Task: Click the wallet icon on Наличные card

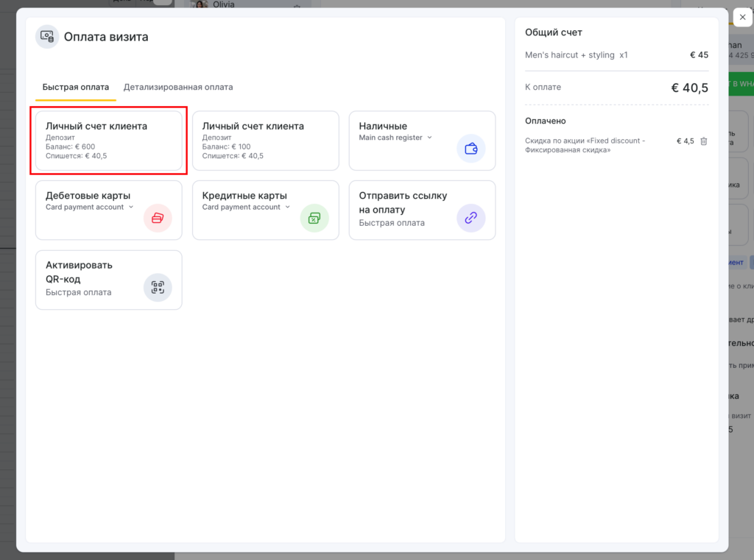Action: pyautogui.click(x=471, y=148)
